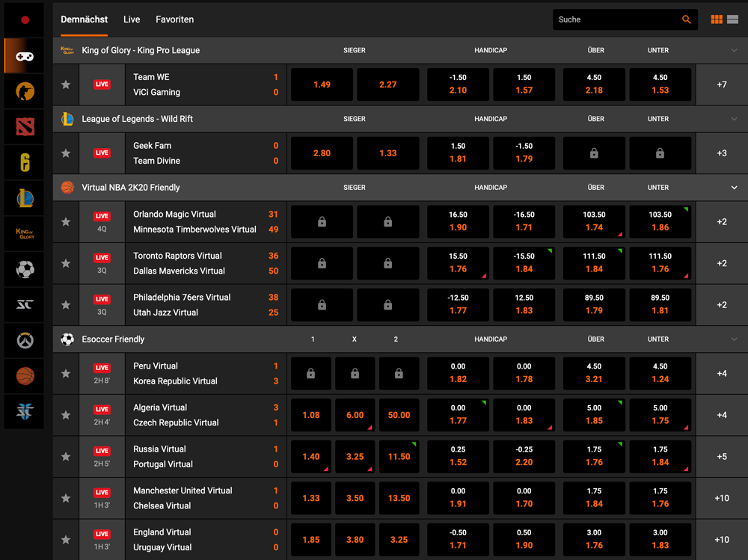Screen dimensions: 748x560
Task: Click locked Über market for Geek Fam match
Action: (594, 153)
